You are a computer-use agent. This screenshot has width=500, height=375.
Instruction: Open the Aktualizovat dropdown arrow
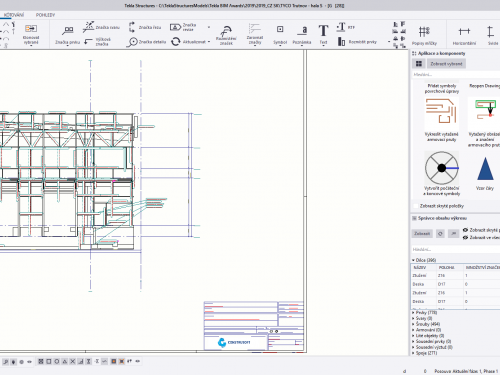tap(209, 42)
